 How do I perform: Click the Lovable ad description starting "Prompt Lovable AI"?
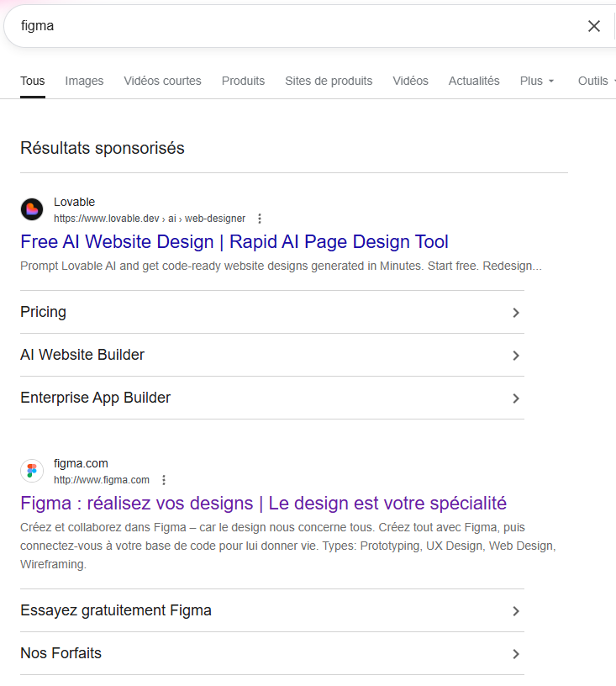pos(282,266)
